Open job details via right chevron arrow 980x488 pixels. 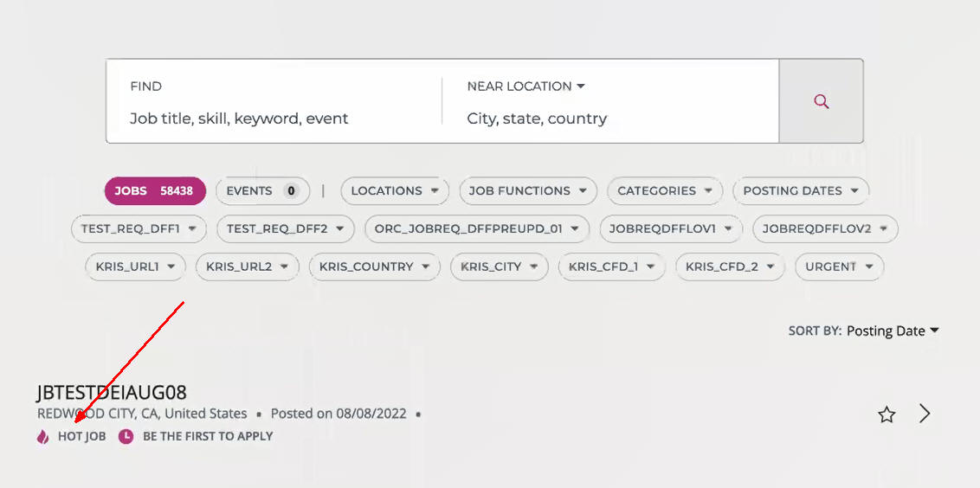[925, 414]
